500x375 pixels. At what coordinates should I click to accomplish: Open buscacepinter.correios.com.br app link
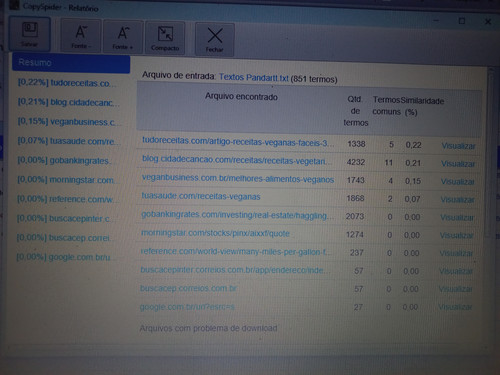click(235, 270)
